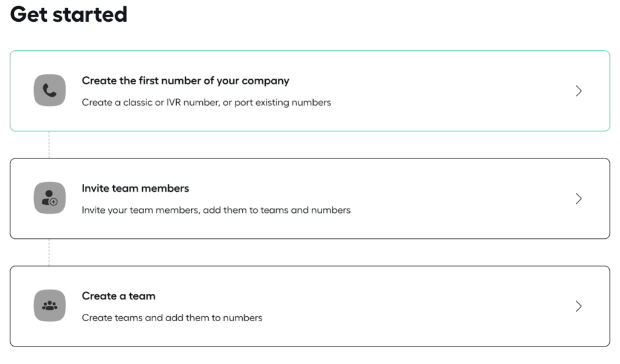Click the Get started page title
Screen dimensions: 620x364
[x=68, y=14]
